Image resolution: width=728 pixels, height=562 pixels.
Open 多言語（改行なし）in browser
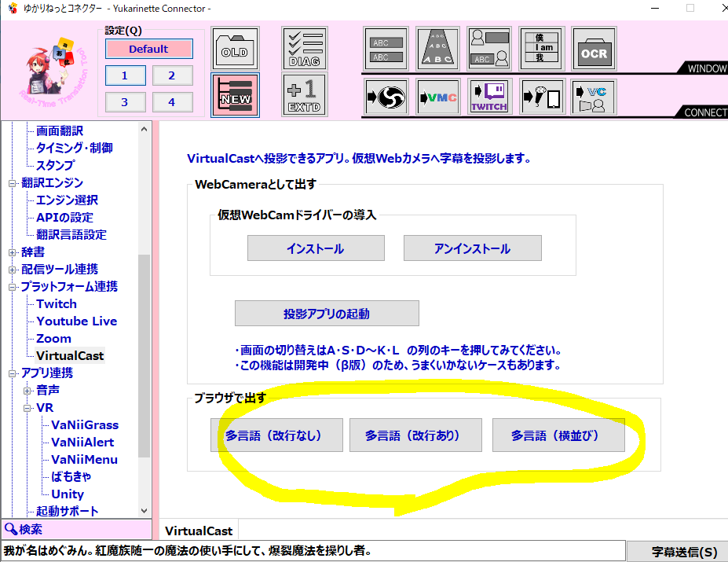(x=276, y=435)
